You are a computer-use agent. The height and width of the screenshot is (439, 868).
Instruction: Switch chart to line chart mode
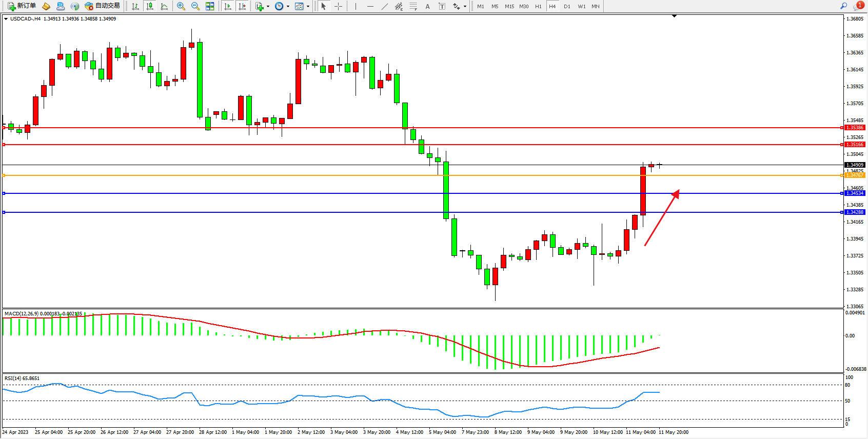click(164, 6)
